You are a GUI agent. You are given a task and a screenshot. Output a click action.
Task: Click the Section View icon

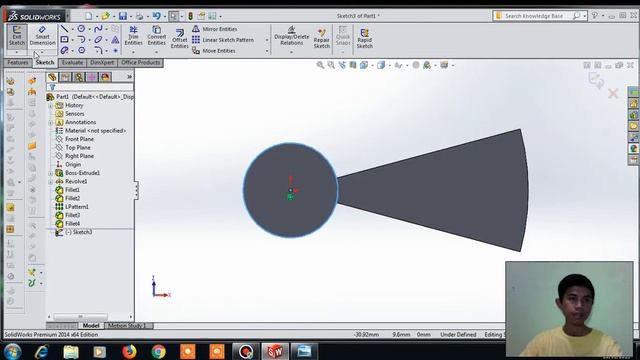point(353,65)
